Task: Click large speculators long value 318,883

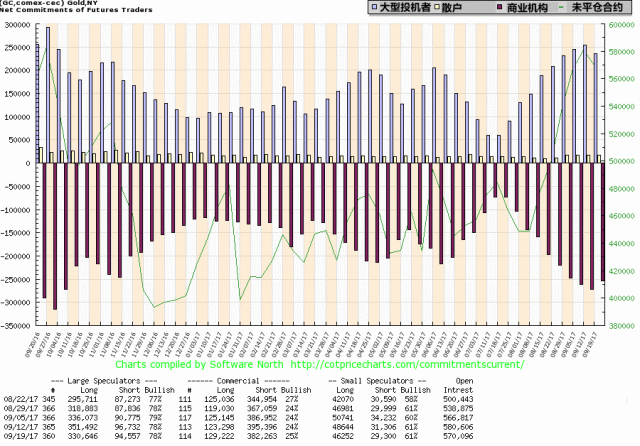Action: coord(82,408)
